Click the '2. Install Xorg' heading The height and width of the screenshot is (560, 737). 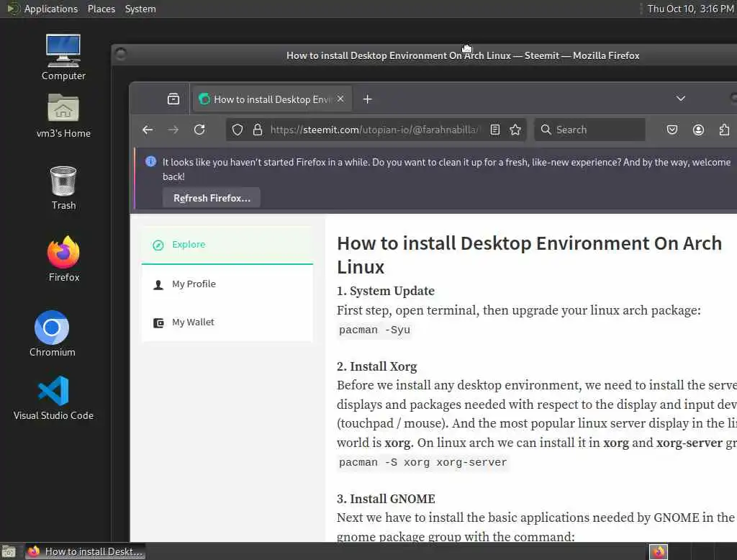tap(376, 366)
